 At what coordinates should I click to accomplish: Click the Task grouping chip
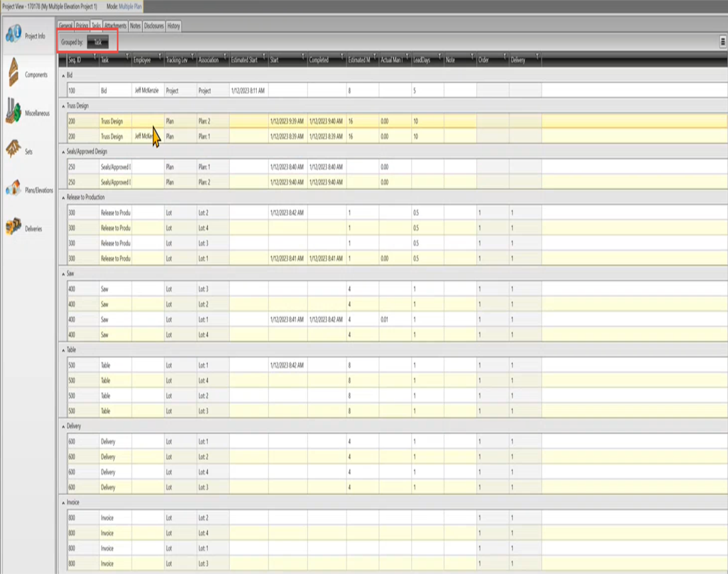point(98,42)
